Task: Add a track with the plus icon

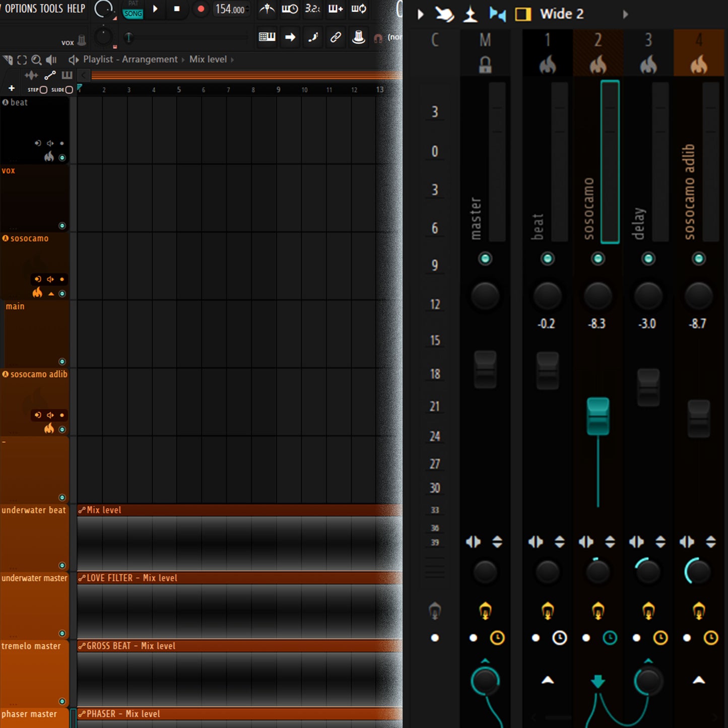Action: 12,89
